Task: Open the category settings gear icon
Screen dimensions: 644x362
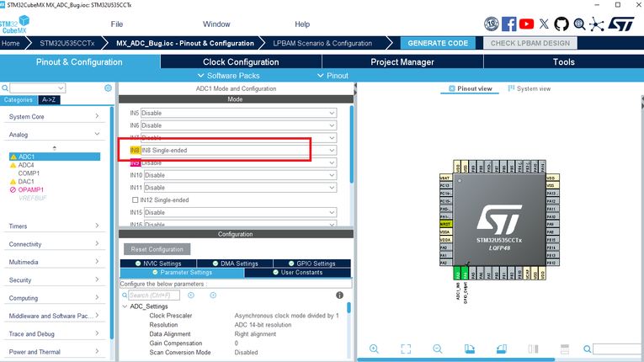Action: (x=108, y=88)
